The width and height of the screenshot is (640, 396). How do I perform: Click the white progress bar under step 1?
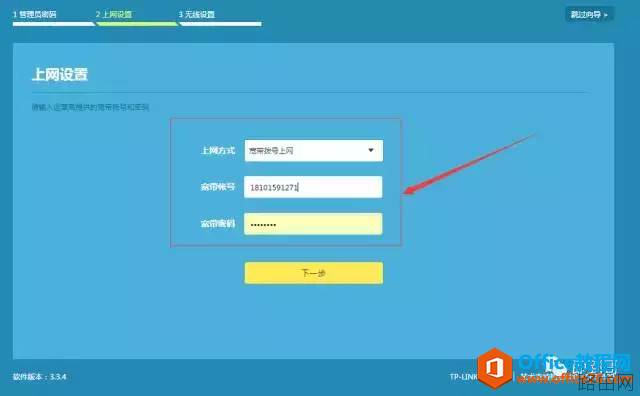[x=53, y=24]
